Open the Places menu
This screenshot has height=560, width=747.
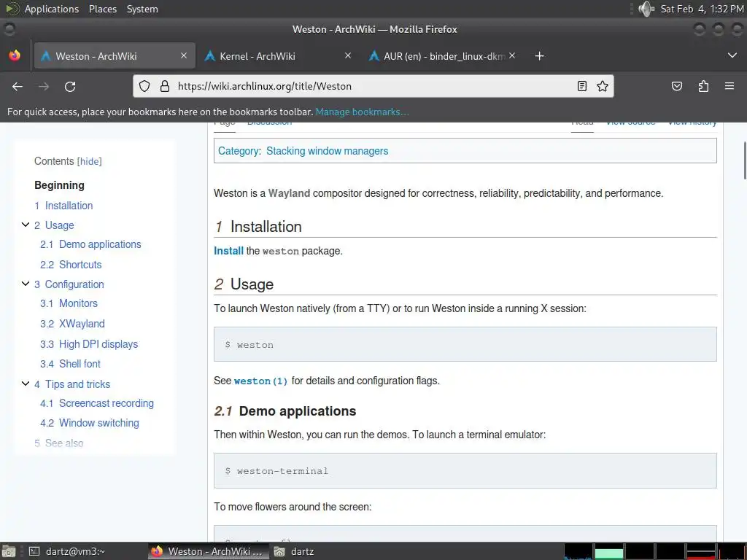pos(103,9)
